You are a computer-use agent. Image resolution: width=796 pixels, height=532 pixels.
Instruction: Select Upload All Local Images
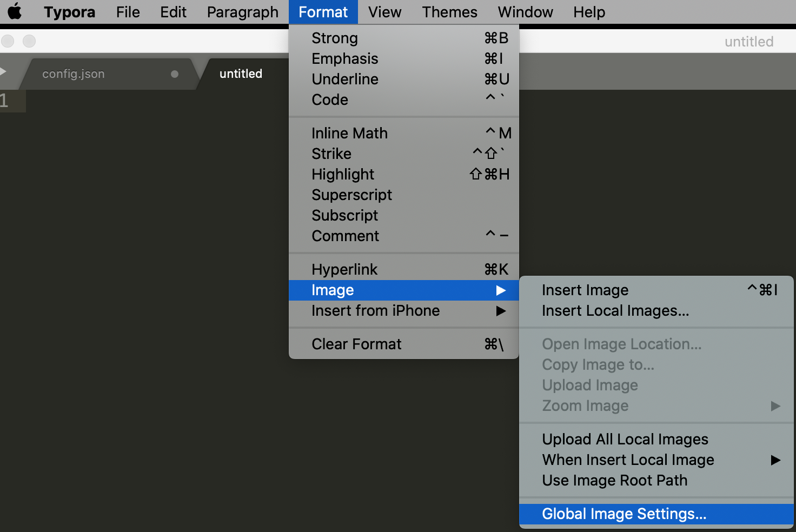(x=625, y=440)
